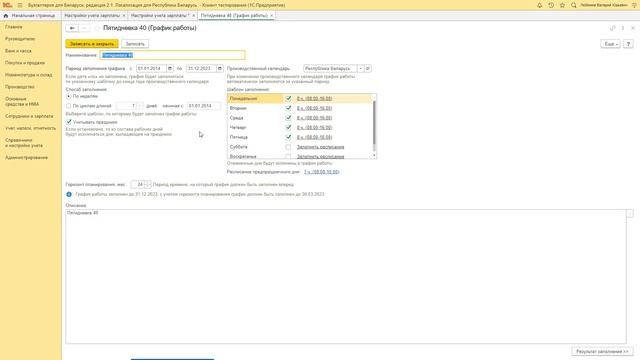The image size is (640, 360).
Task: Open the Главное section
Action: click(x=13, y=27)
